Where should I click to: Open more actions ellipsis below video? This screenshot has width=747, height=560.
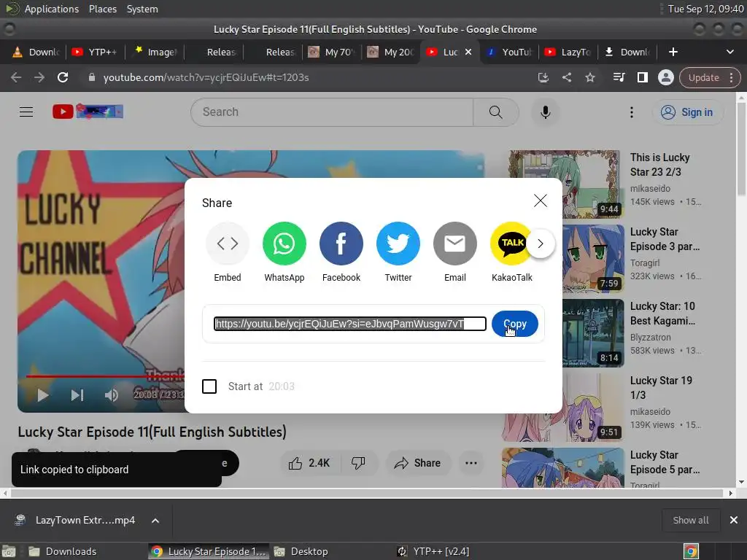(471, 463)
